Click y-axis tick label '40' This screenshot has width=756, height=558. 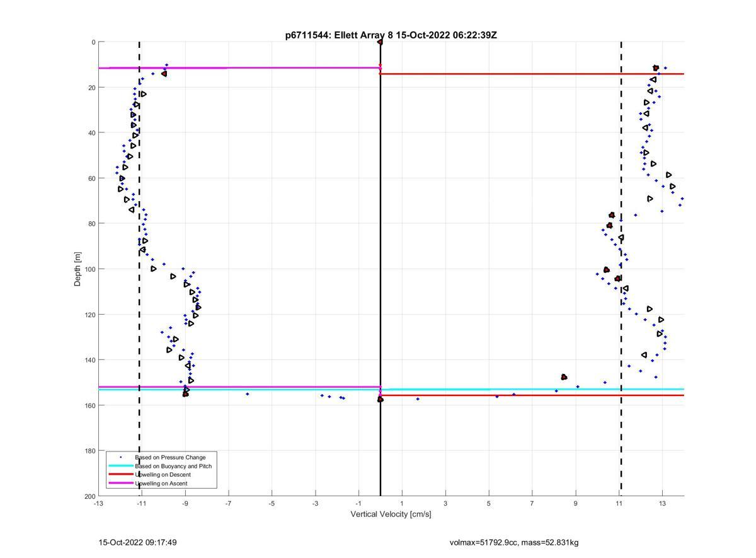[x=91, y=133]
